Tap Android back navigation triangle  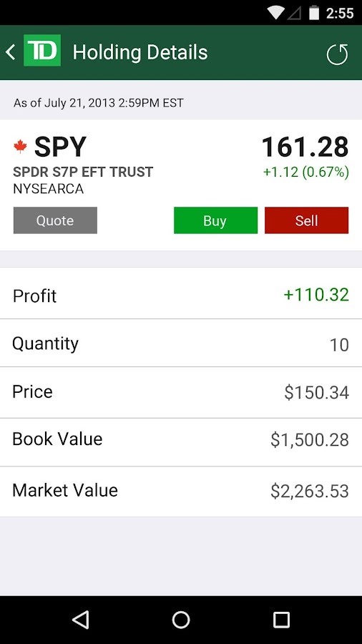[x=80, y=620]
